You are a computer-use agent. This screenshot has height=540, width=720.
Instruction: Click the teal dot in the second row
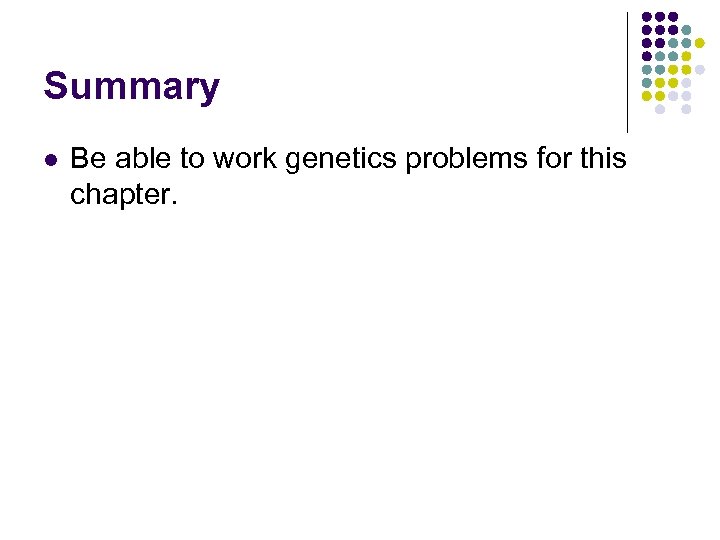click(x=686, y=30)
